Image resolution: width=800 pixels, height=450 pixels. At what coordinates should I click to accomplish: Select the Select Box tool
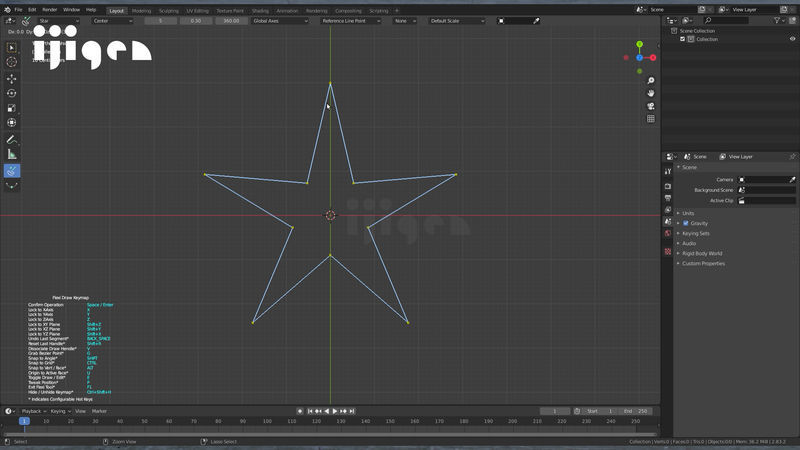(12, 47)
